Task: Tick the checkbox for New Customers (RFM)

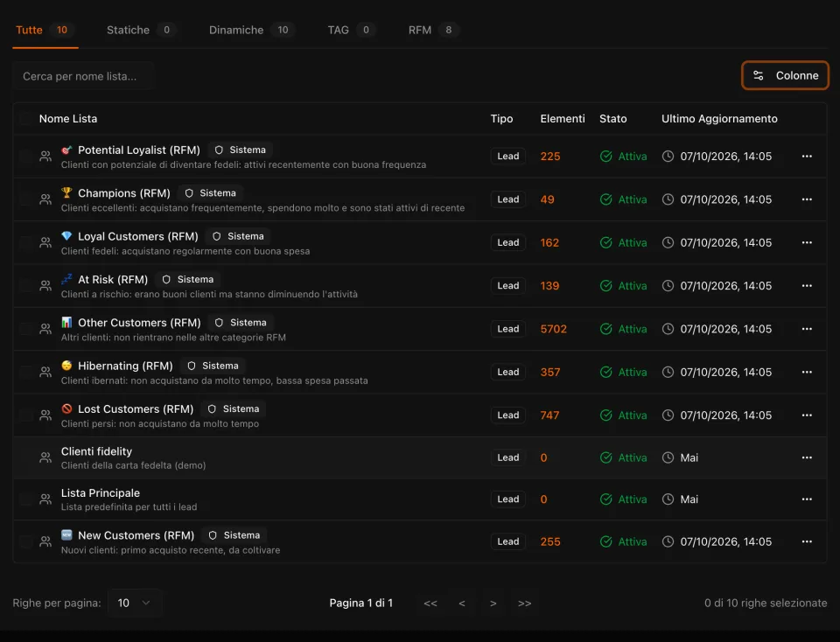Action: pos(25,542)
